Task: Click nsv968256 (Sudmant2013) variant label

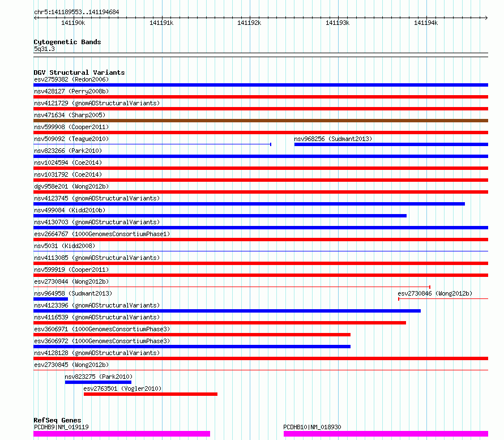Action: [333, 139]
